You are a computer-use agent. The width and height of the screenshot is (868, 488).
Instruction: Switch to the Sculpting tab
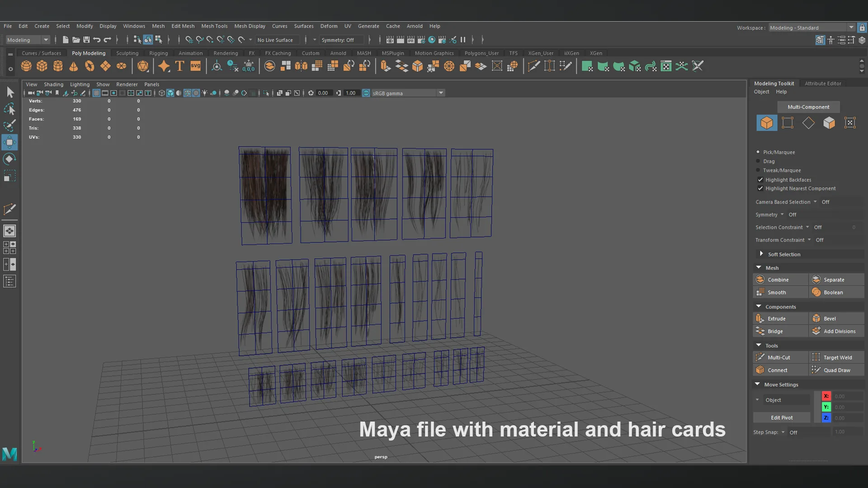click(127, 52)
